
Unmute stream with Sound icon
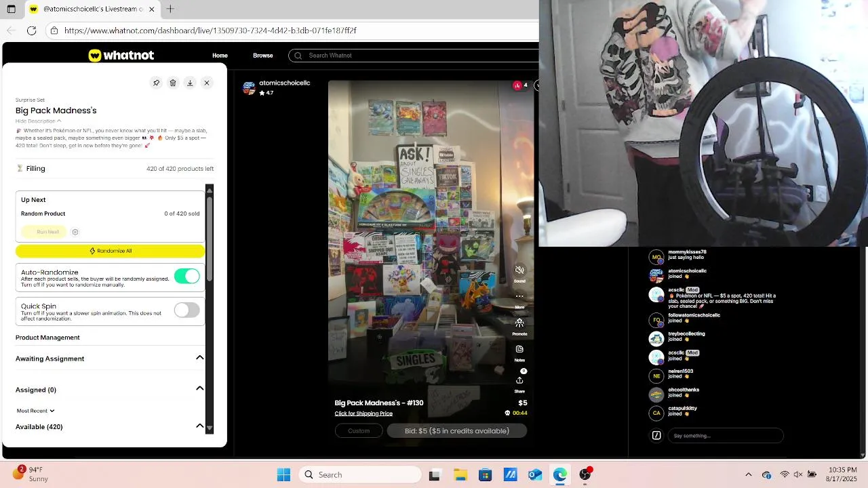coord(519,270)
